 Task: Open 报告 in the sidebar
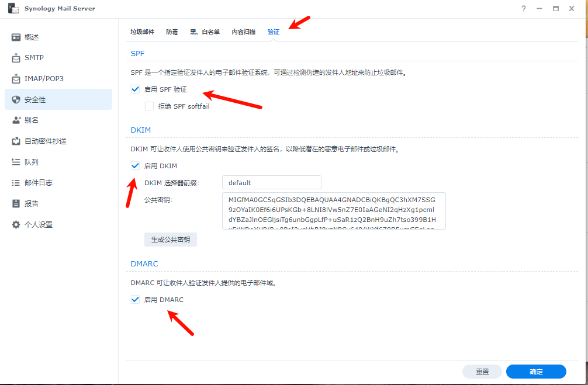(x=58, y=203)
